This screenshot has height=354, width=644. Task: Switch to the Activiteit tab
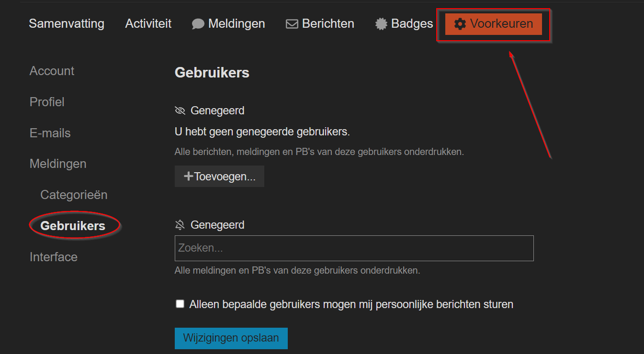point(148,23)
